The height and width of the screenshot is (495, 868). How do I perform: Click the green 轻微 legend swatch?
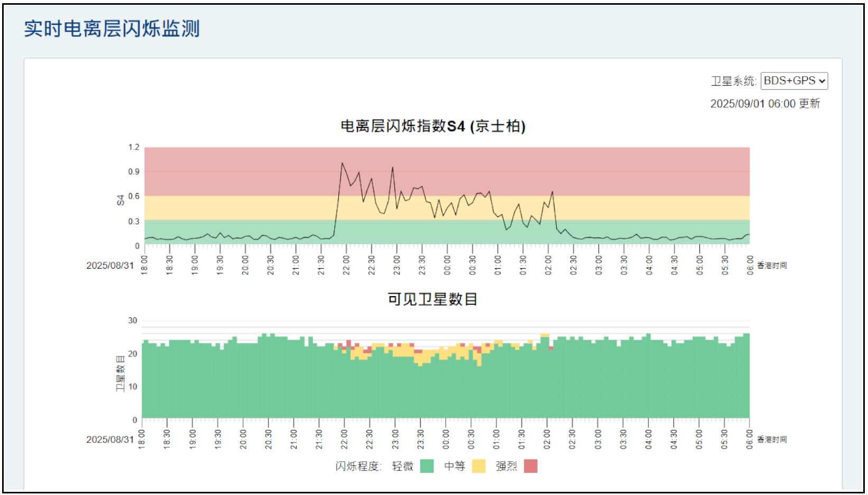[427, 466]
